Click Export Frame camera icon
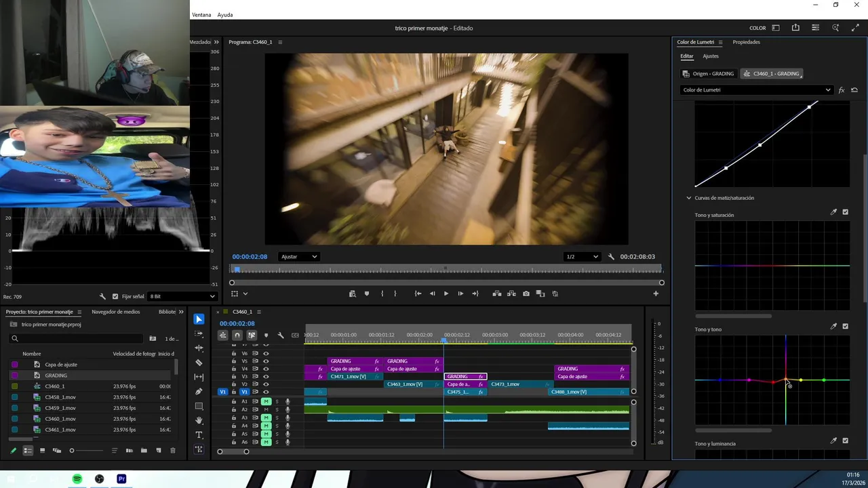The height and width of the screenshot is (488, 868). [x=526, y=293]
